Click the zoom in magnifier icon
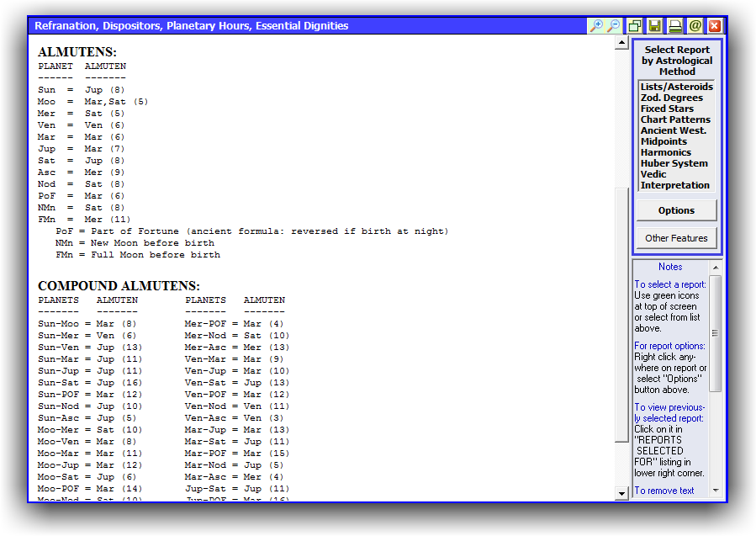The height and width of the screenshot is (536, 756). [x=596, y=26]
